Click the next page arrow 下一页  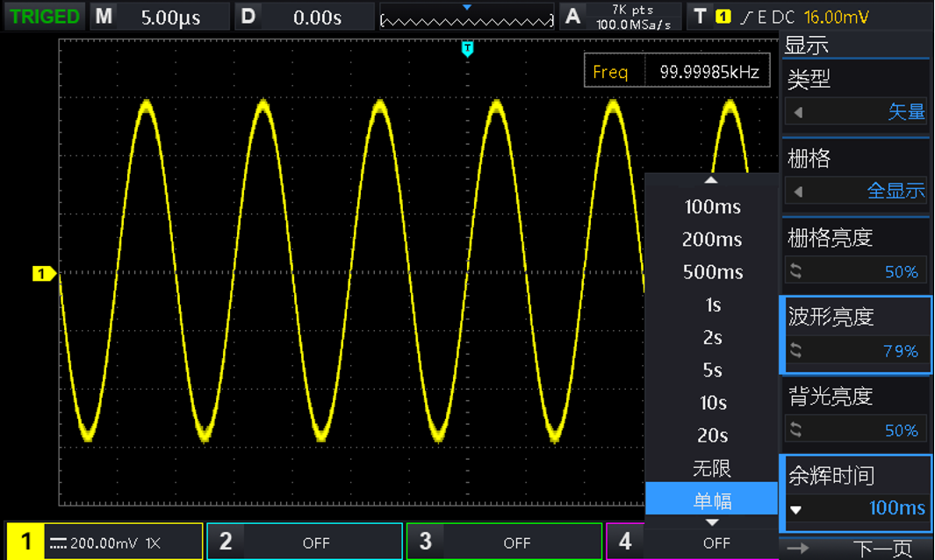click(x=855, y=549)
